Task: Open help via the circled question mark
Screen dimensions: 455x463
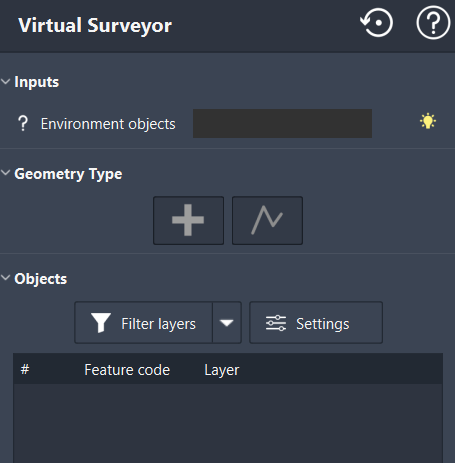Action: point(433,23)
